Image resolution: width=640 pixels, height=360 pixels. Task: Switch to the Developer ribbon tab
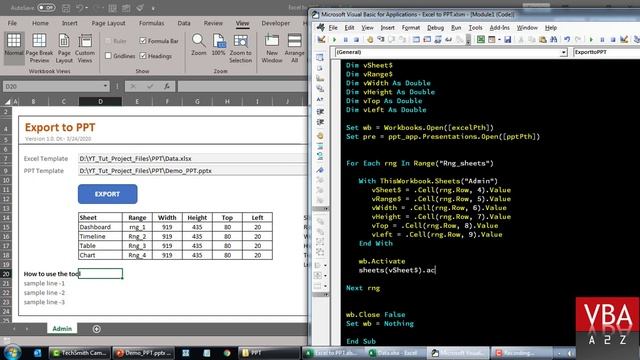tap(276, 23)
